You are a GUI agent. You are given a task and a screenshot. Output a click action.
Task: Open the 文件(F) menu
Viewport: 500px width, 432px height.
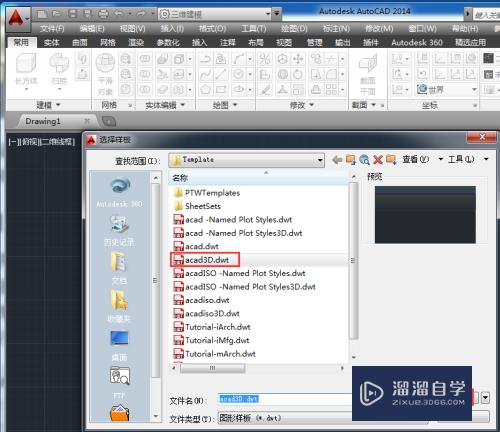[x=52, y=29]
